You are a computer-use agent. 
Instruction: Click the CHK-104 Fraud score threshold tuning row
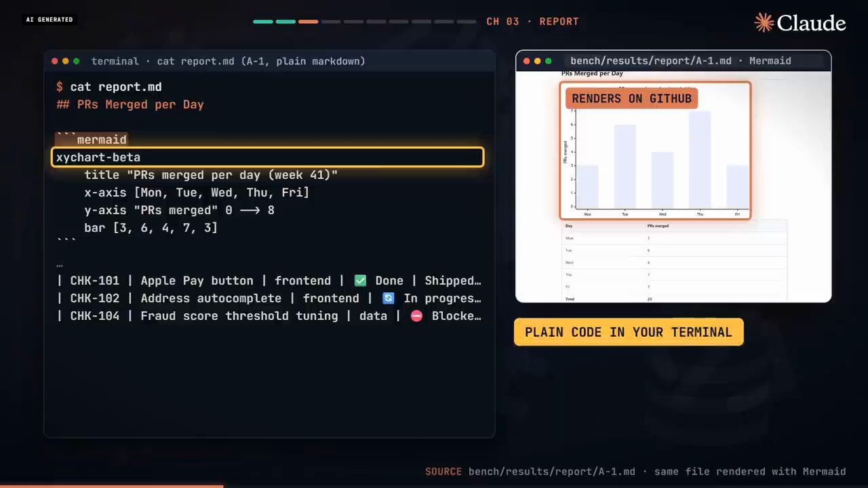pos(269,316)
